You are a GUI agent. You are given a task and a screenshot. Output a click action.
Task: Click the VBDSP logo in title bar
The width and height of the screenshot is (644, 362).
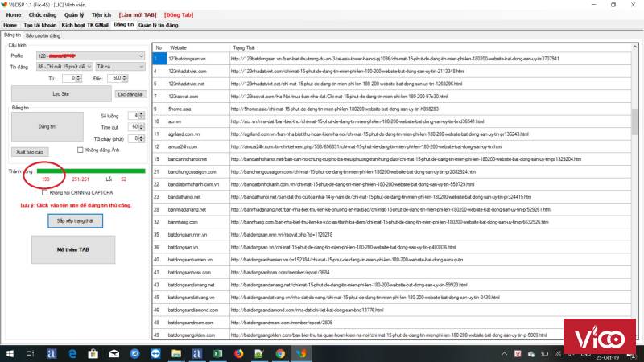click(x=4, y=5)
